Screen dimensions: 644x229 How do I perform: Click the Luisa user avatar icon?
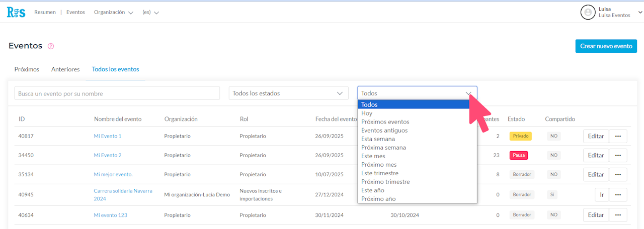tap(588, 13)
